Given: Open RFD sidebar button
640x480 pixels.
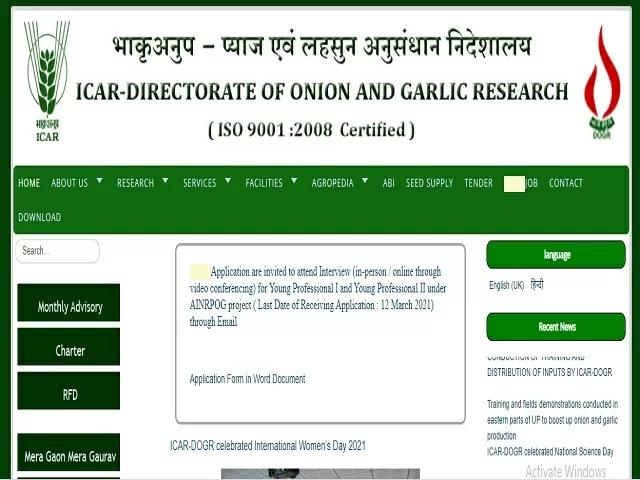Looking at the screenshot, I should point(69,391).
